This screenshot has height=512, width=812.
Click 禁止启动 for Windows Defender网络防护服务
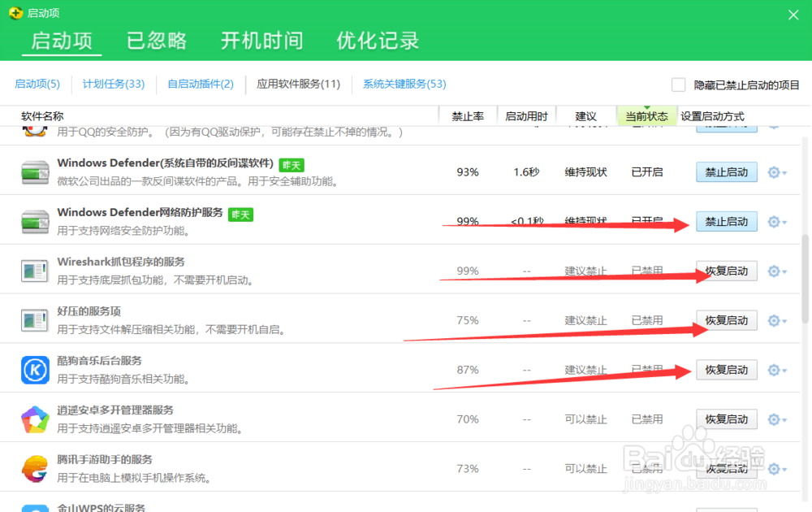tap(727, 222)
